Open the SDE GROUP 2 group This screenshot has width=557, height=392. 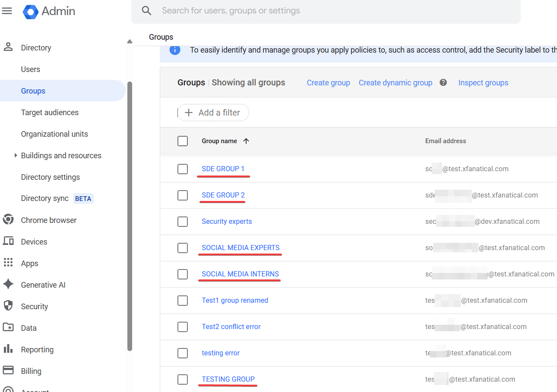coord(223,195)
